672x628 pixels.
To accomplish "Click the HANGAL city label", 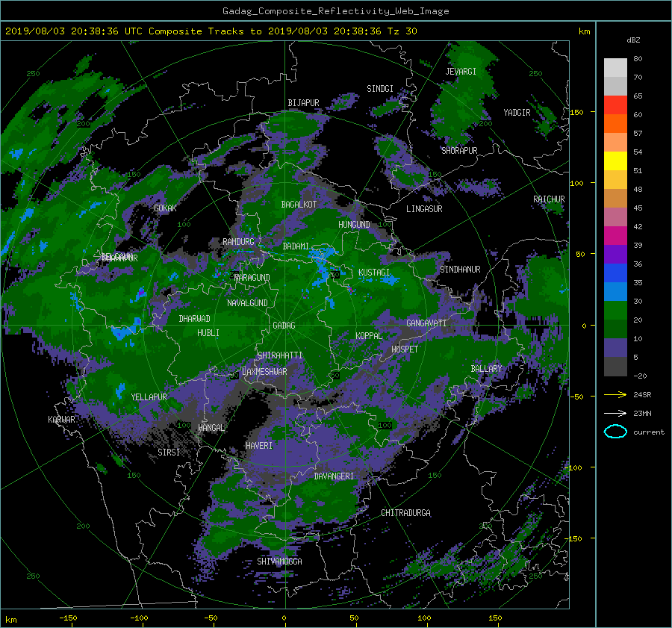I will point(211,428).
